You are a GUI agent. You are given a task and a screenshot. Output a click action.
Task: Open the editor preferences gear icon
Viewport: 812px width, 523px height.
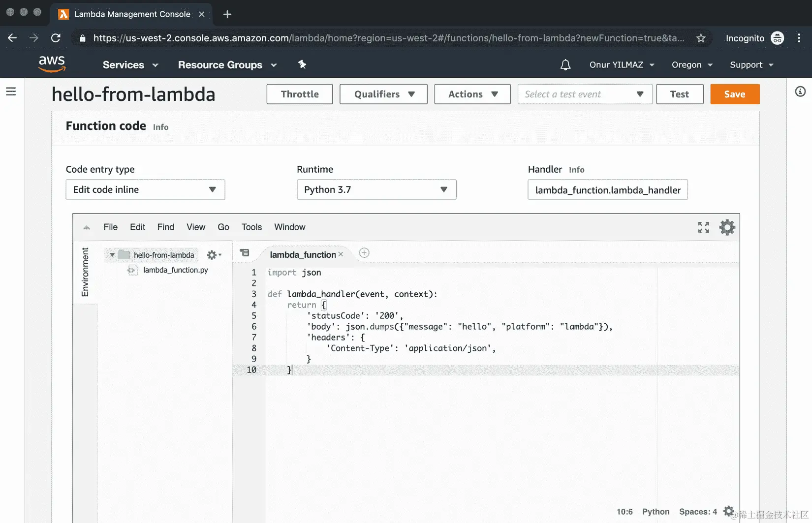pos(727,227)
